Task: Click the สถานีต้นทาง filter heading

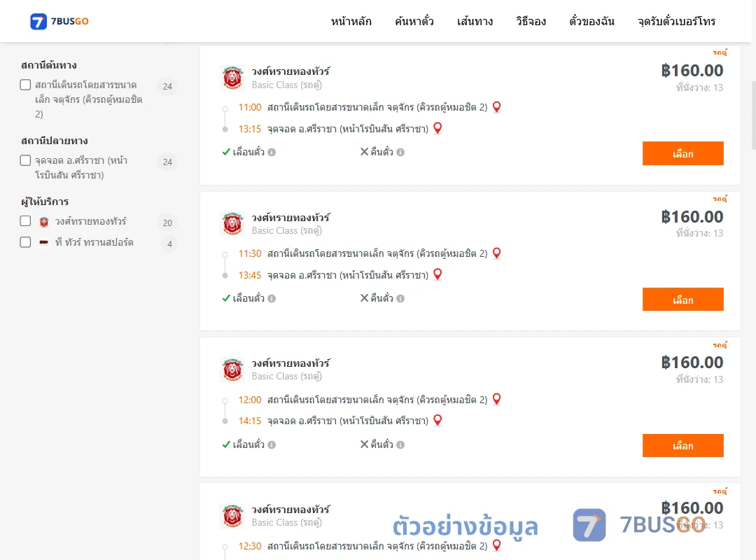Action: point(49,64)
